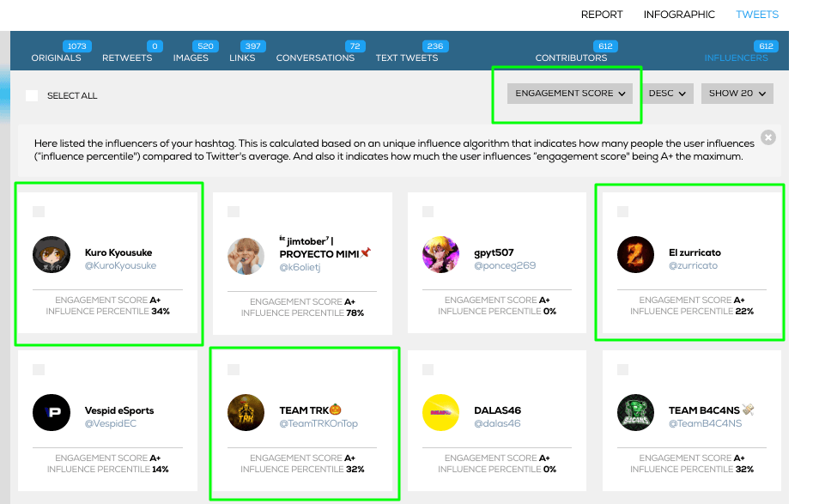The width and height of the screenshot is (819, 504).
Task: Expand the Engagement Score sort dropdown
Action: [x=570, y=94]
